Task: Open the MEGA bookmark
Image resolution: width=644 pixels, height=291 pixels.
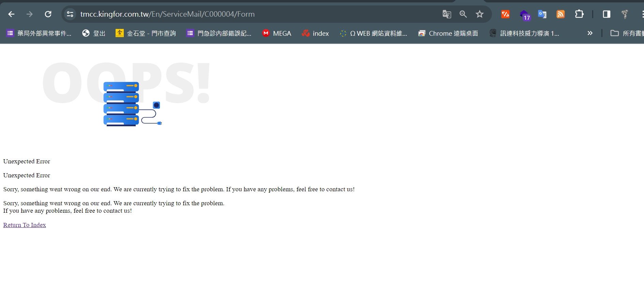Action: pyautogui.click(x=276, y=33)
